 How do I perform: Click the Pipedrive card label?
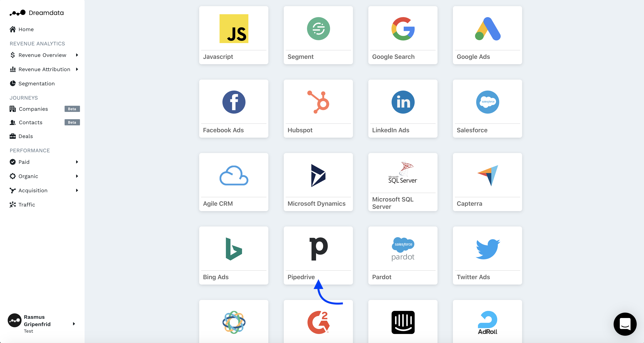pos(301,277)
